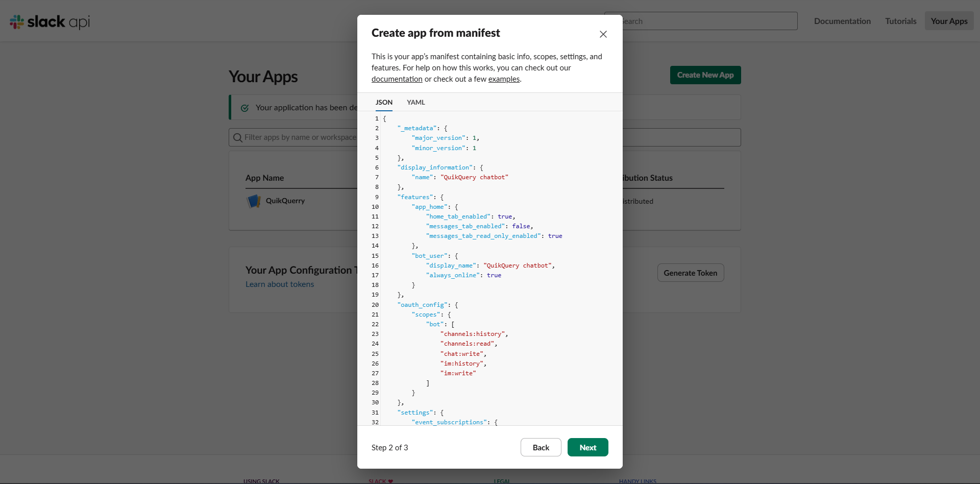Click the Slack API logo

click(x=50, y=21)
